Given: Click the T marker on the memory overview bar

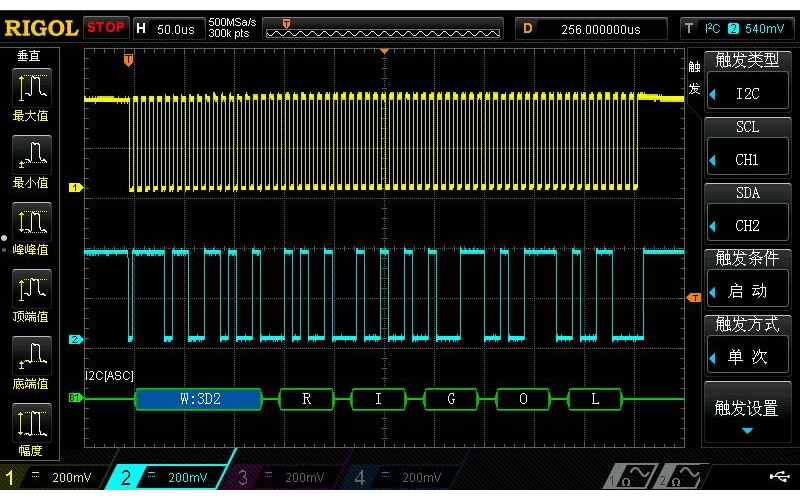Looking at the screenshot, I should 286,23.
